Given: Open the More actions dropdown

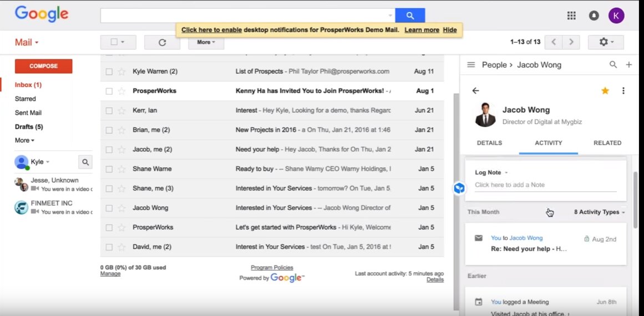Looking at the screenshot, I should [x=206, y=42].
